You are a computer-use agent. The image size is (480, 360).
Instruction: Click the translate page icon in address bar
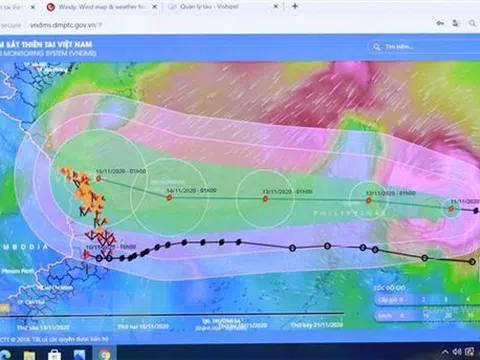pyautogui.click(x=455, y=23)
